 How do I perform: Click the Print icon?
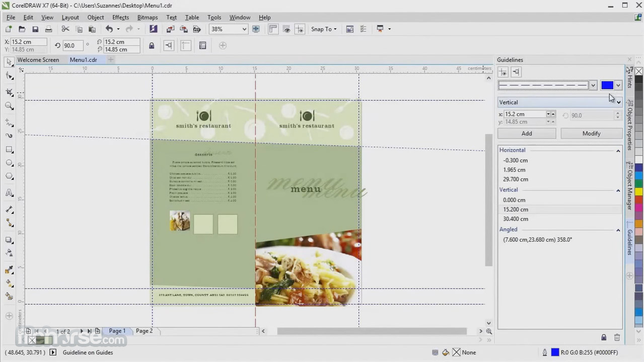[48, 29]
